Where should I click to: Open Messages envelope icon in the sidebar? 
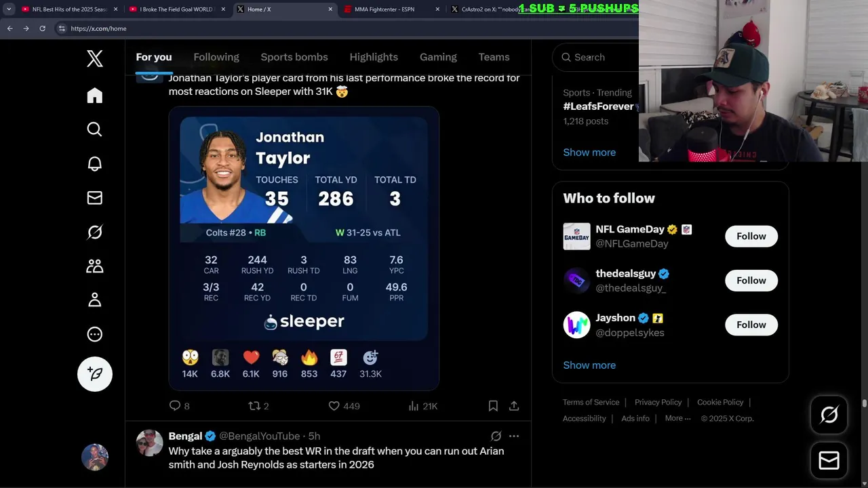pos(95,198)
